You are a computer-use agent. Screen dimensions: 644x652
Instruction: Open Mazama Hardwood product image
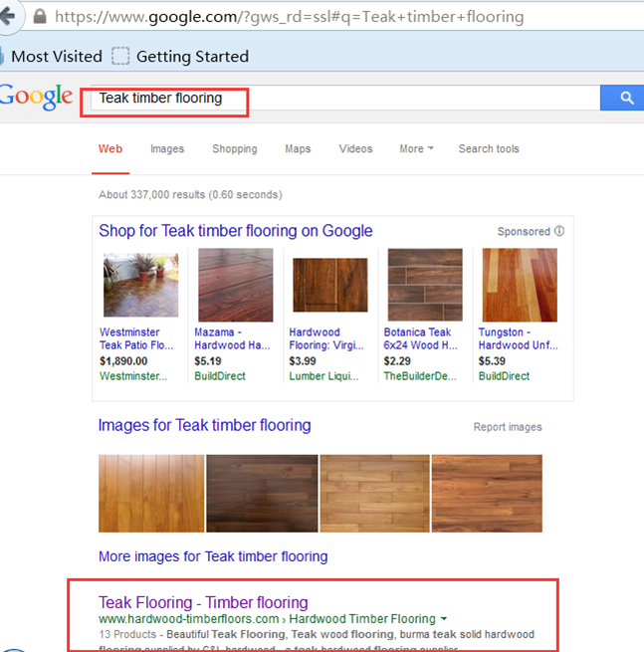pos(236,286)
